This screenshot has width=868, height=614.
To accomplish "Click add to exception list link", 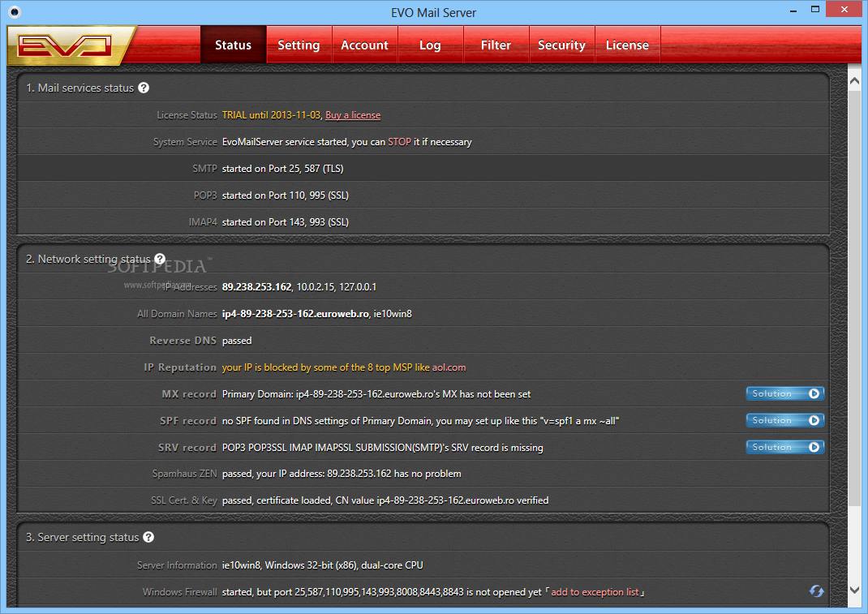I will click(595, 592).
